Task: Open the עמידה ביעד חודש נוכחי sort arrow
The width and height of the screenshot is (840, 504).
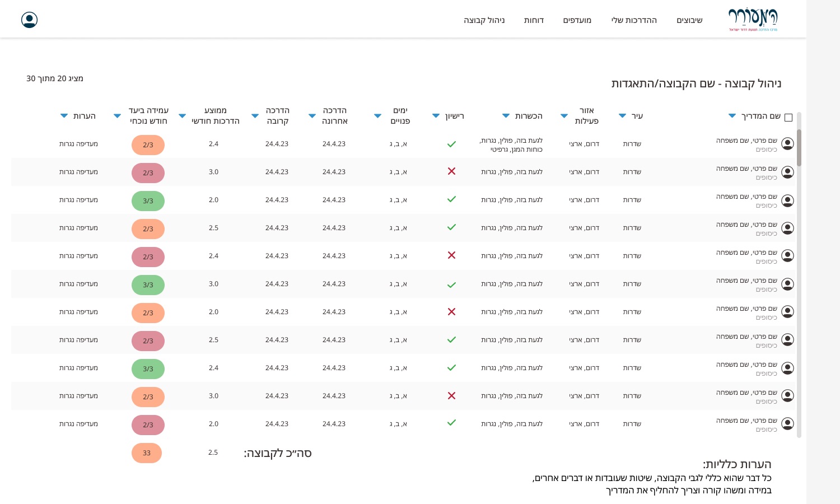Action: coord(117,116)
